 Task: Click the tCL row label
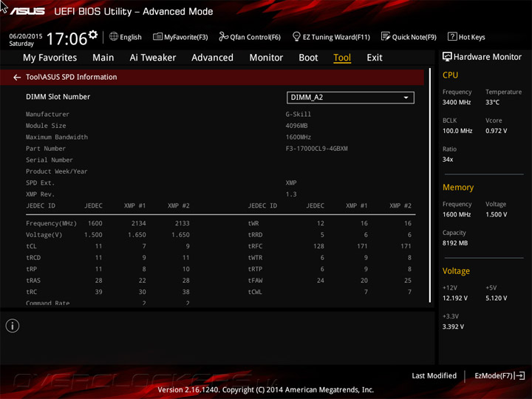pos(31,246)
